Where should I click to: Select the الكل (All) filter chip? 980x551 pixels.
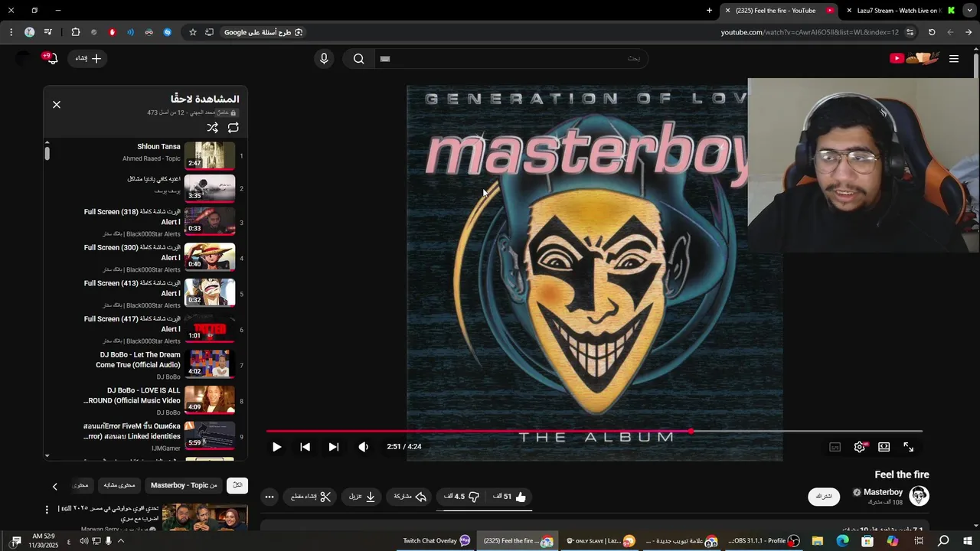pos(237,485)
